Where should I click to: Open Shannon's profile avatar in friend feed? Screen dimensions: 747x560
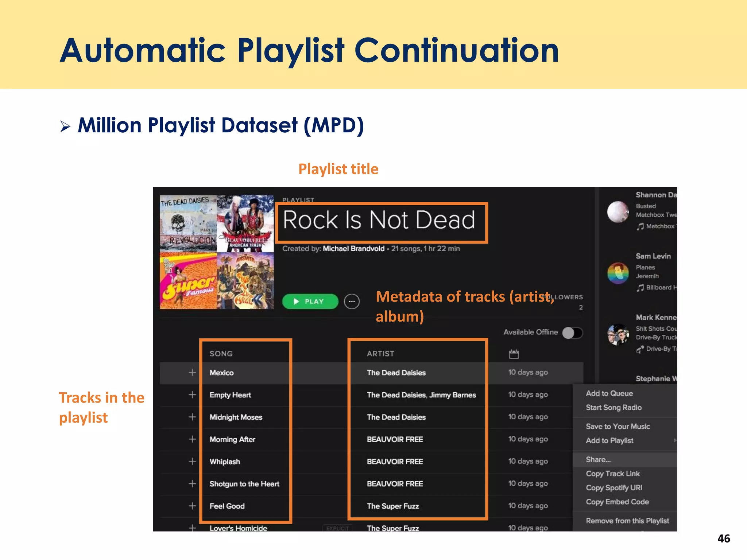coord(618,212)
